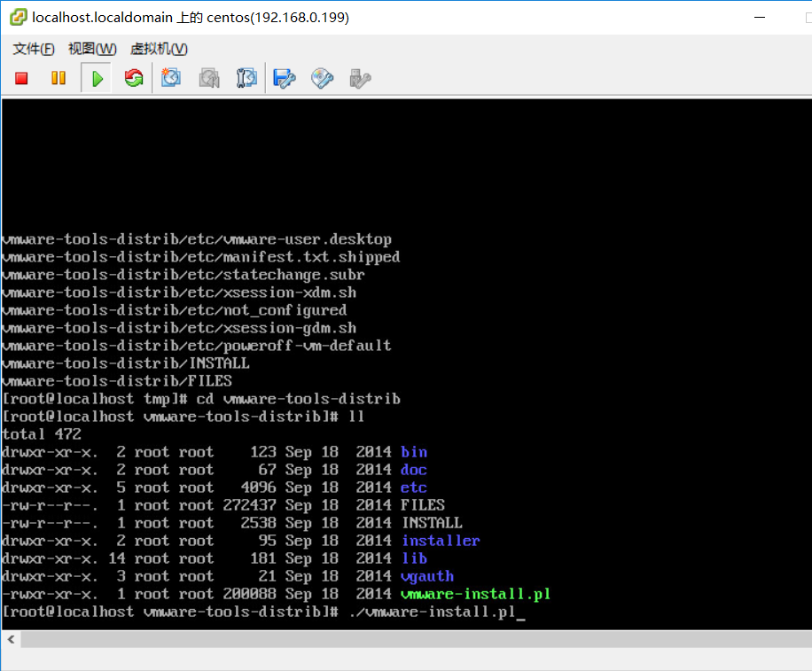The image size is (812, 671).
Task: Click the 'total 472' line
Action: [x=42, y=433]
